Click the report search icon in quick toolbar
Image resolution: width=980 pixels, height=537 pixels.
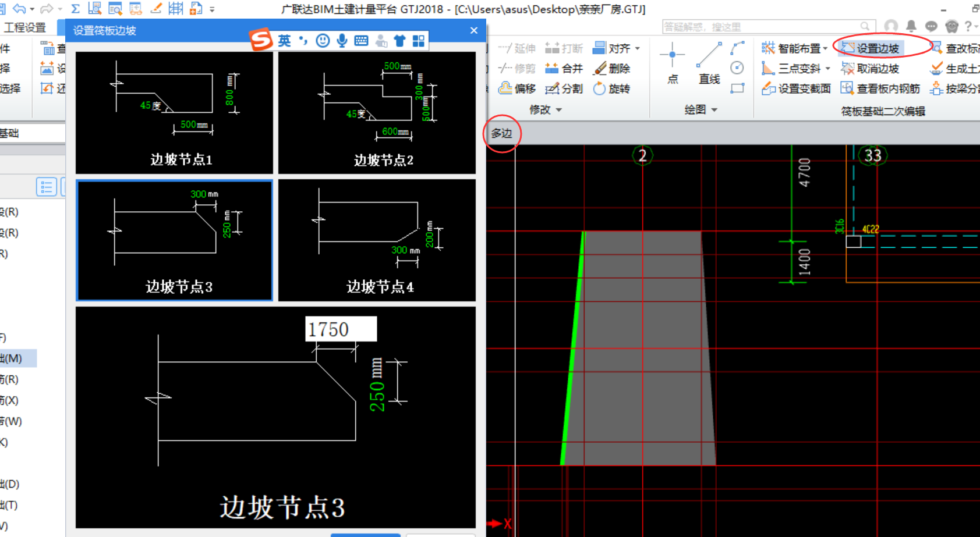pyautogui.click(x=115, y=9)
